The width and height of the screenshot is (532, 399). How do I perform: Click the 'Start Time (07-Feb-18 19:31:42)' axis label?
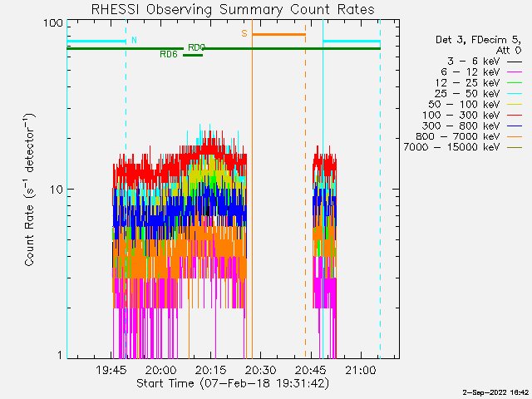click(233, 383)
